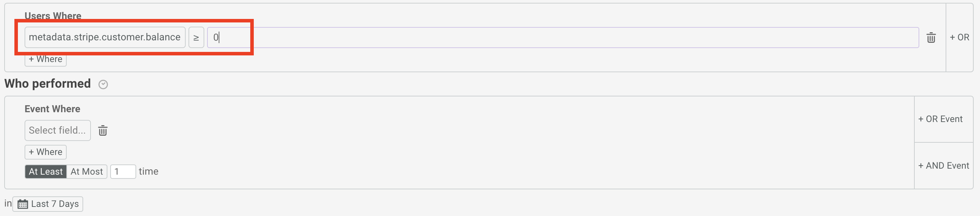Edit the event count number field
This screenshot has height=216, width=980.
123,171
